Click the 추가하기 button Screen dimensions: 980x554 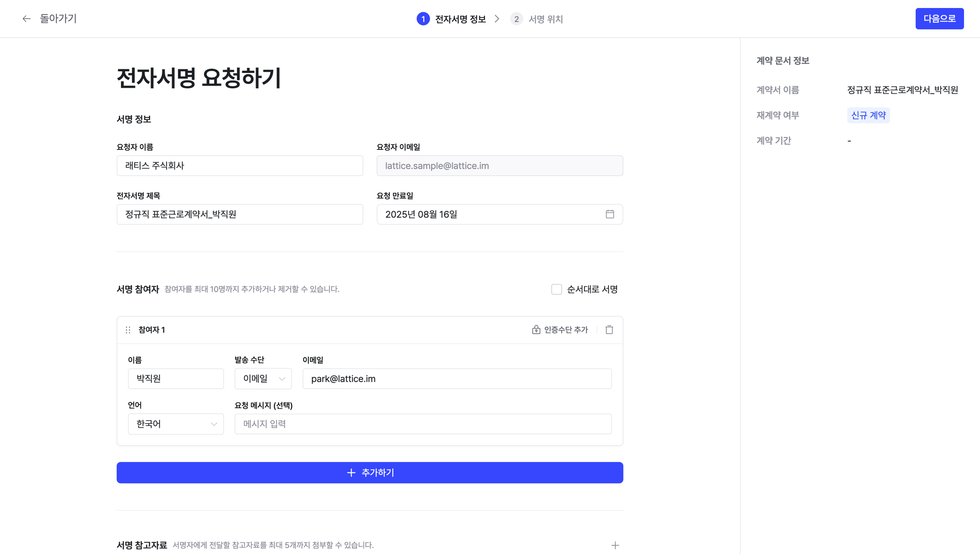click(x=370, y=473)
